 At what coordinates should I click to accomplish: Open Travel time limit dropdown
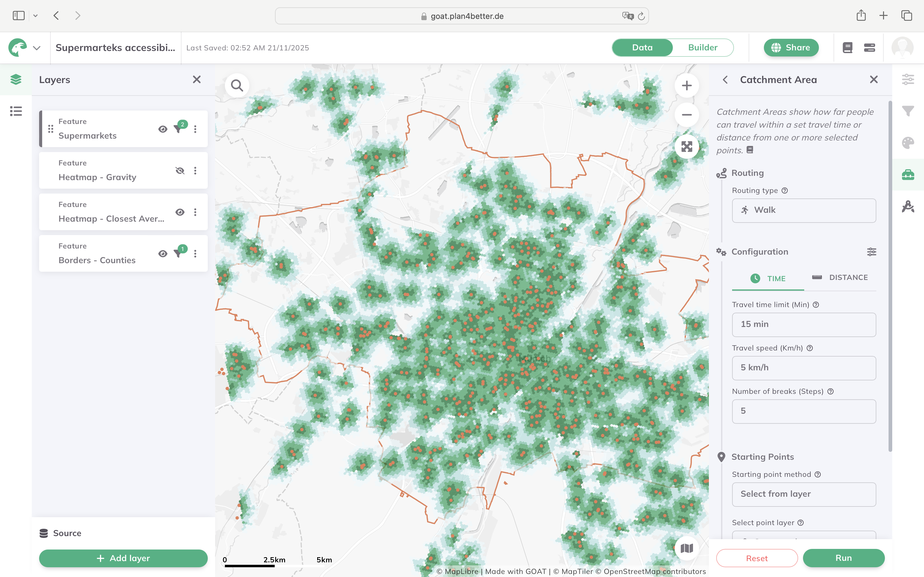pyautogui.click(x=804, y=324)
